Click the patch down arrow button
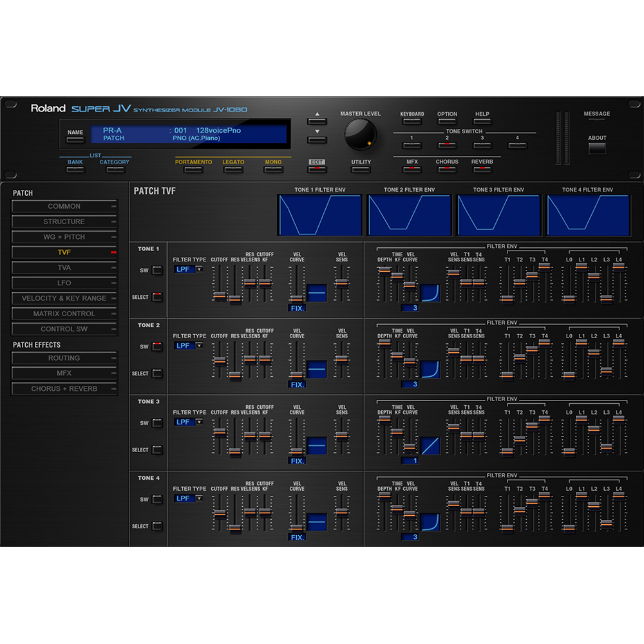The height and width of the screenshot is (644, 644). 317,140
